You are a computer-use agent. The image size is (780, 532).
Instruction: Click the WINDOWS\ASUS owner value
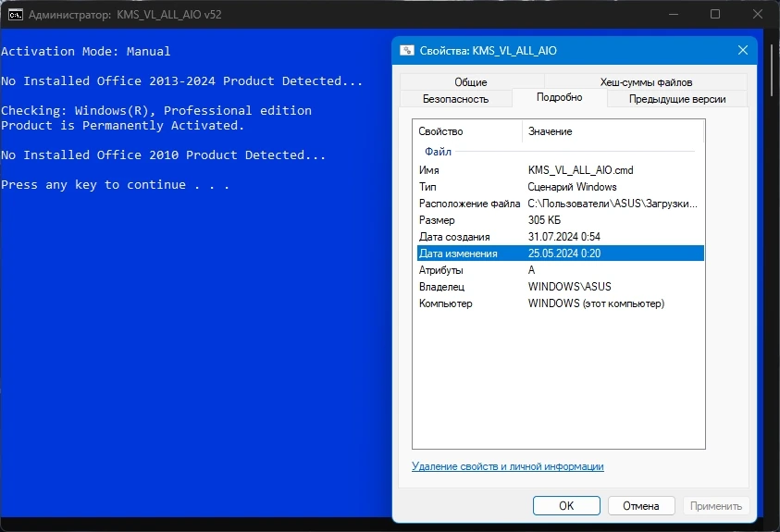point(570,287)
